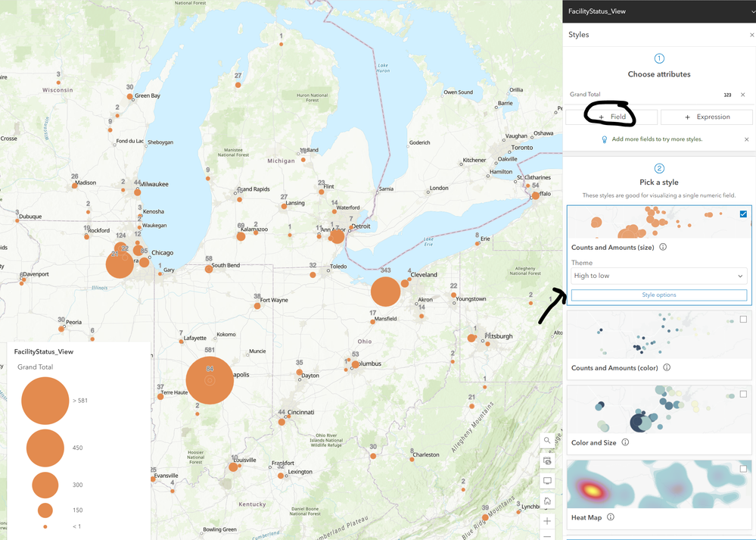Click the 123 numeric type icon
The height and width of the screenshot is (540, 756).
pos(727,95)
